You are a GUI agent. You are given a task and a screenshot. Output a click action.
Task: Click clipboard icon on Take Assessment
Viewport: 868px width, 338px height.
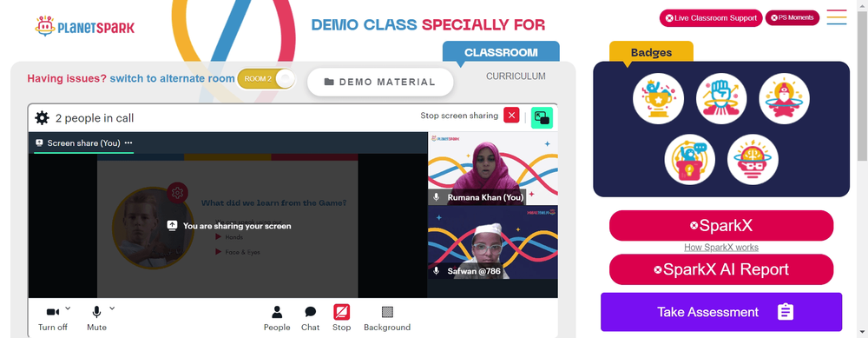pyautogui.click(x=786, y=312)
